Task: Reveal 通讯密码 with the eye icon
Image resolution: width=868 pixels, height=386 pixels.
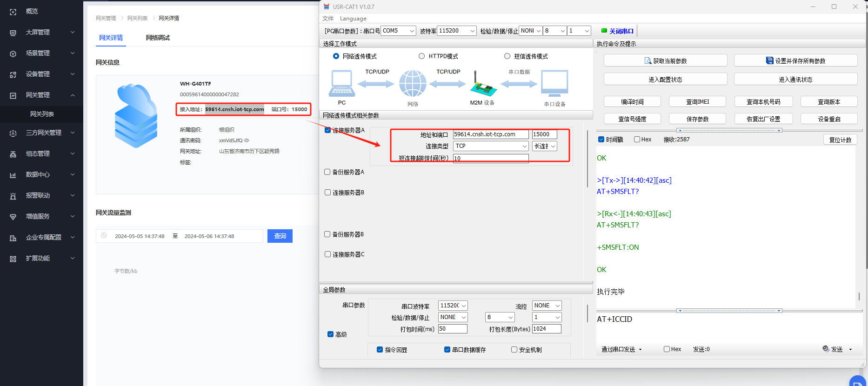Action: pyautogui.click(x=247, y=140)
